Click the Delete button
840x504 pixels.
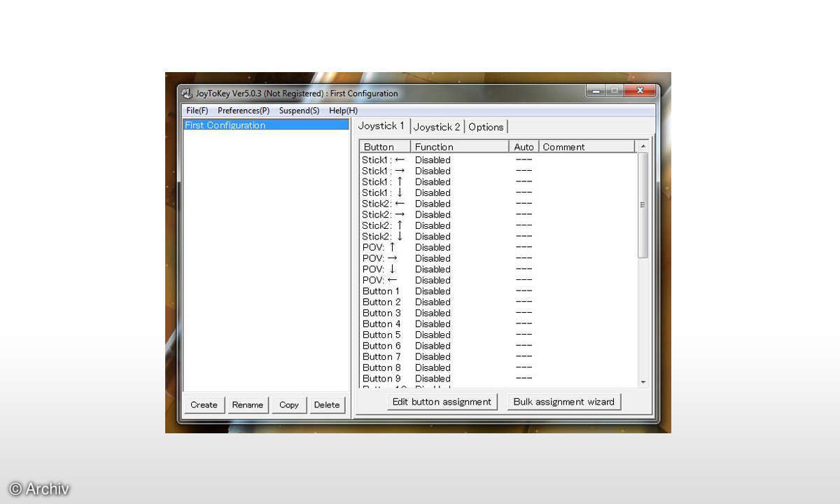327,405
